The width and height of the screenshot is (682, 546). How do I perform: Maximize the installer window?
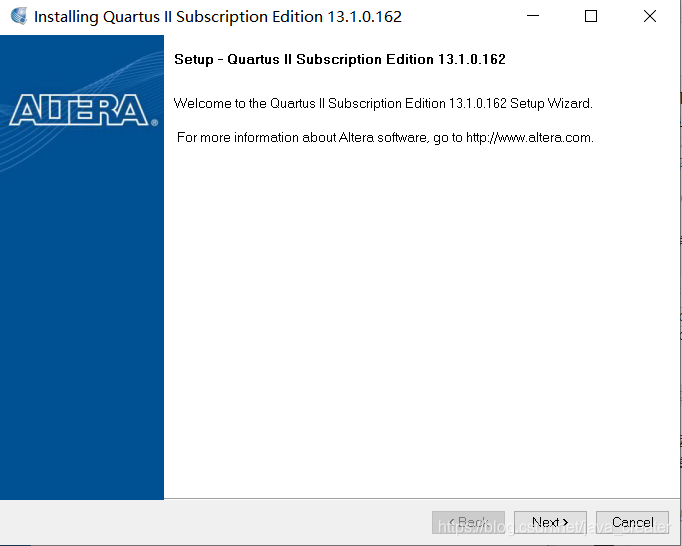(x=591, y=16)
